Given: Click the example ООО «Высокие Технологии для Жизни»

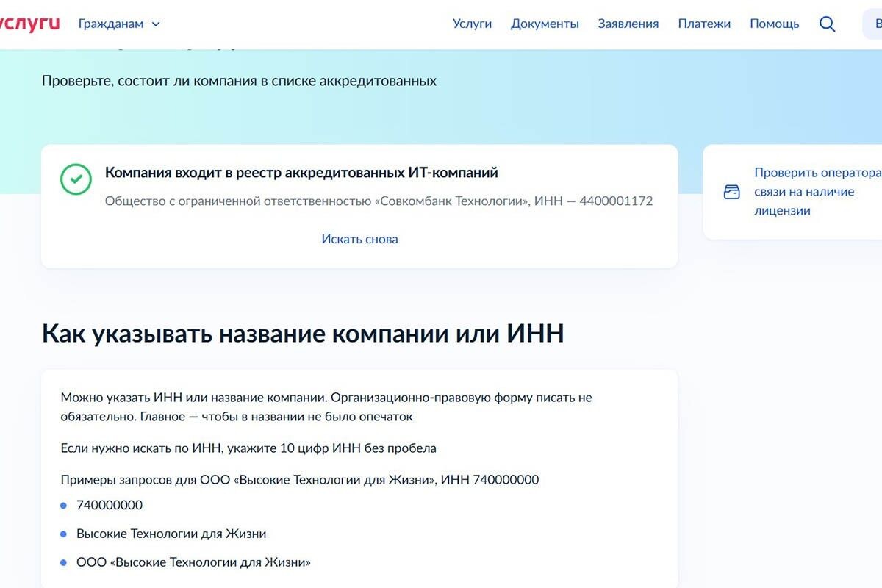Looking at the screenshot, I should pyautogui.click(x=193, y=562).
